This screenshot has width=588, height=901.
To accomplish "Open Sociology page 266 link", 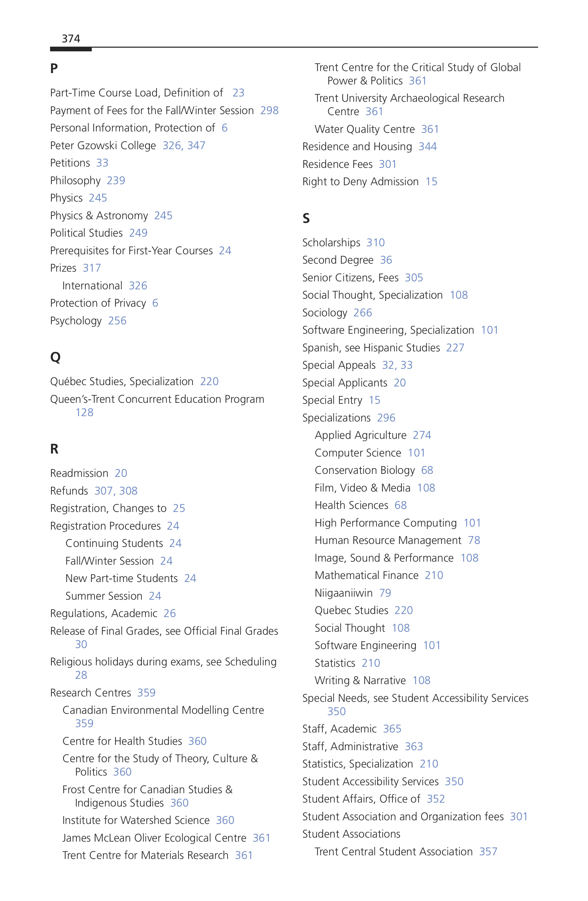I will point(363,313).
